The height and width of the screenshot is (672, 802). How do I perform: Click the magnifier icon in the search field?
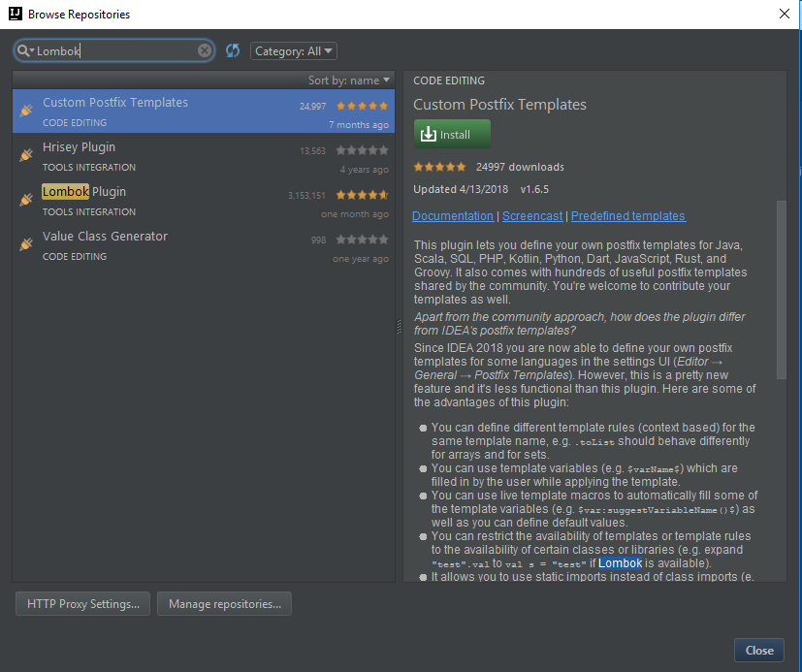tap(21, 50)
